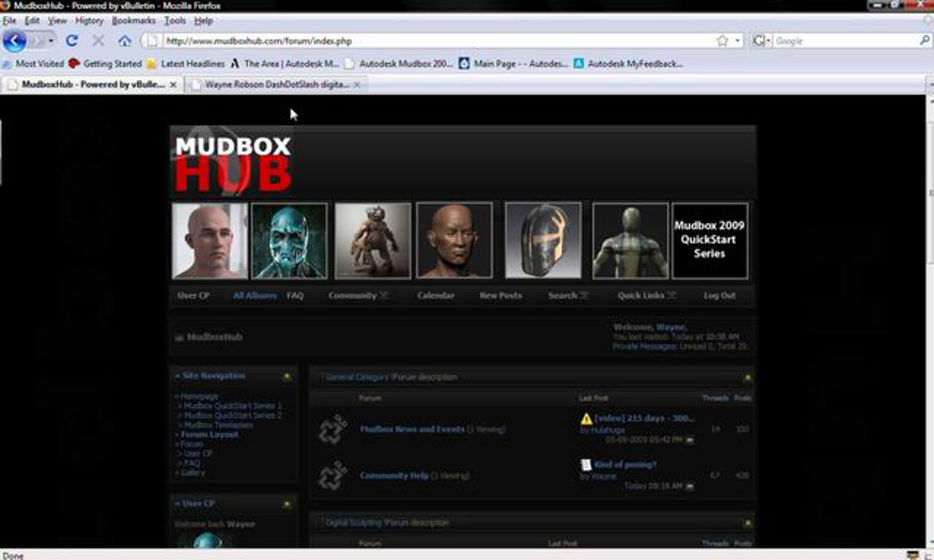Open the address bar history dropdown

(x=737, y=41)
